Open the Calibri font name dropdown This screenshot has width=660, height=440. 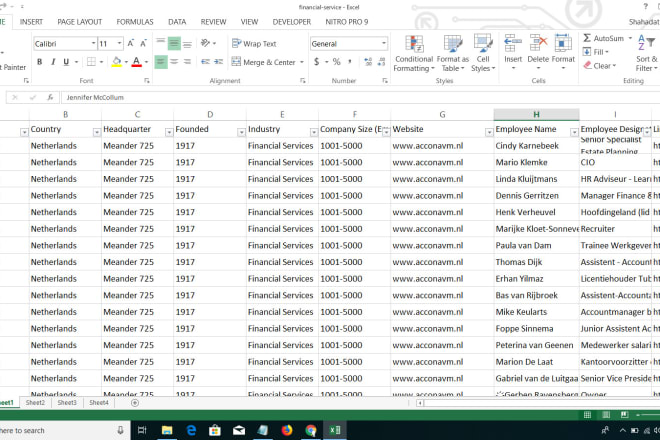click(93, 43)
